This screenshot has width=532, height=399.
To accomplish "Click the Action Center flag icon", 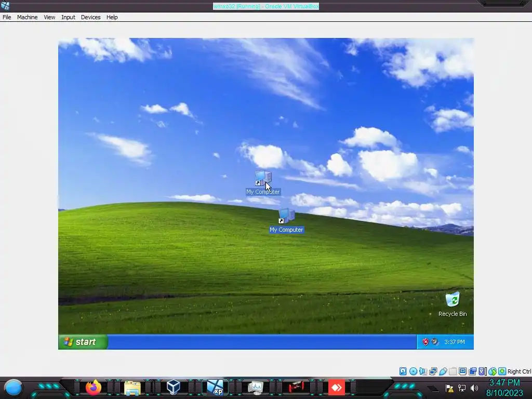I will pos(449,388).
